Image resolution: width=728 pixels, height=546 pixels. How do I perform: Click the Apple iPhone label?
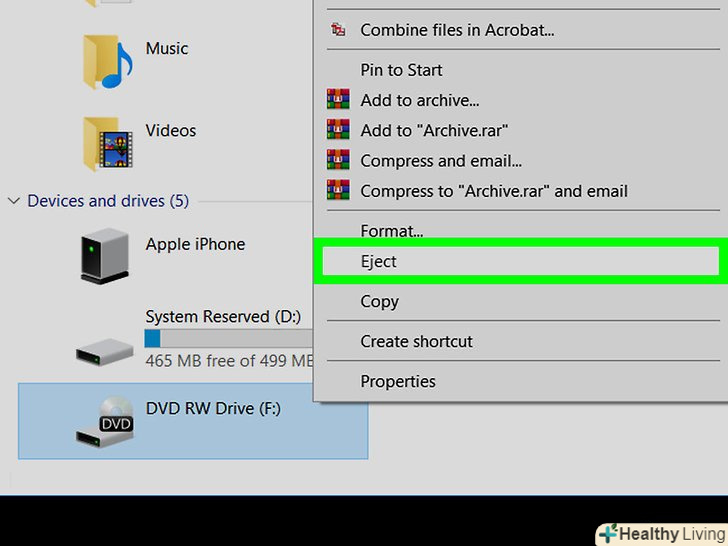195,244
